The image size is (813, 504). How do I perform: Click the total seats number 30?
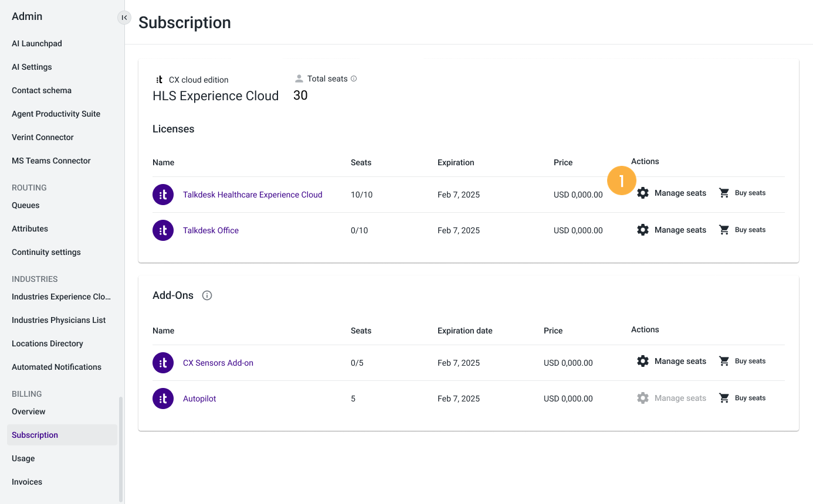coord(300,96)
